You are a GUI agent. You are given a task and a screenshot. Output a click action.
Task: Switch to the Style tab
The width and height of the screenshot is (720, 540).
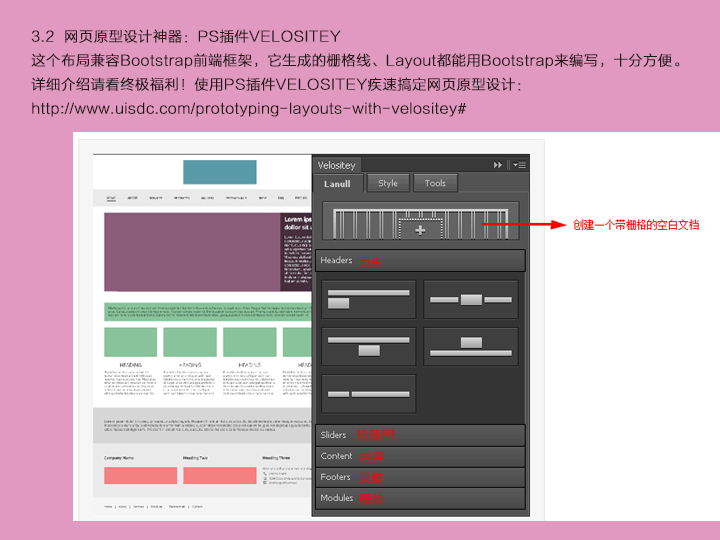[x=388, y=183]
